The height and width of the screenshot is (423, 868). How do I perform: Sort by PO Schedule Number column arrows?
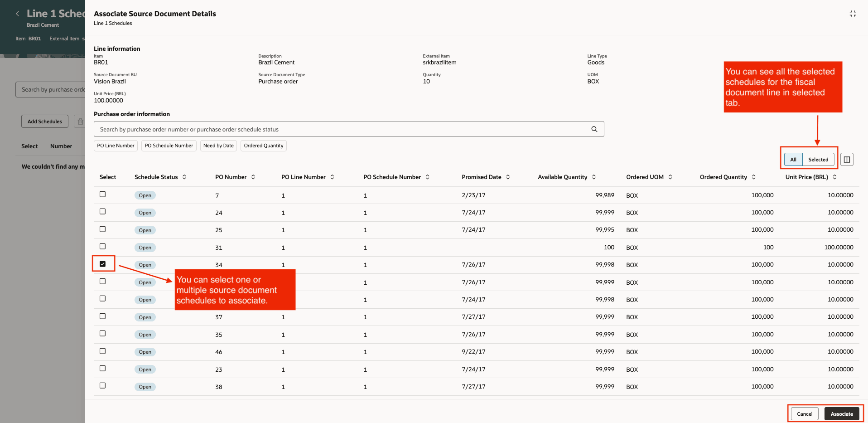point(427,177)
